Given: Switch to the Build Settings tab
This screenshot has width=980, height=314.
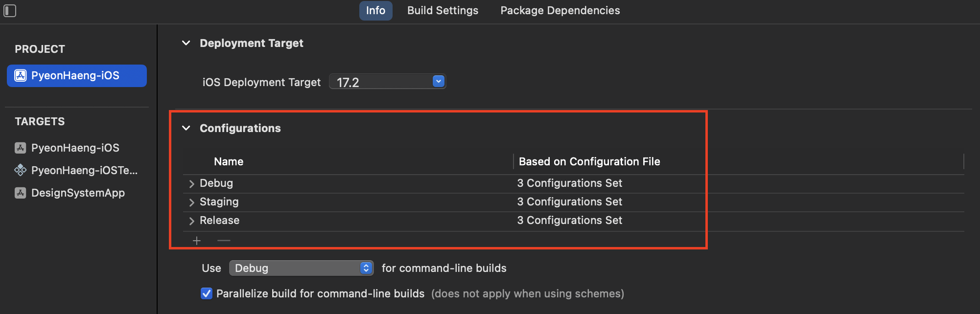Looking at the screenshot, I should [443, 10].
